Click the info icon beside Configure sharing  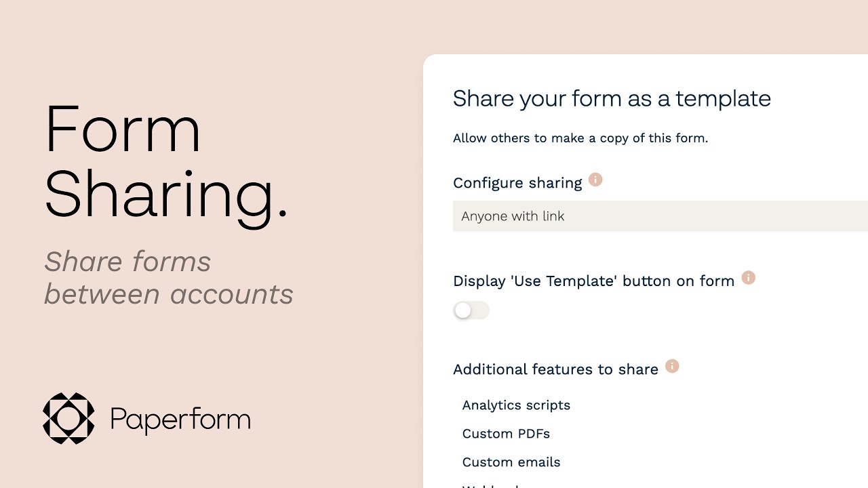click(x=595, y=180)
